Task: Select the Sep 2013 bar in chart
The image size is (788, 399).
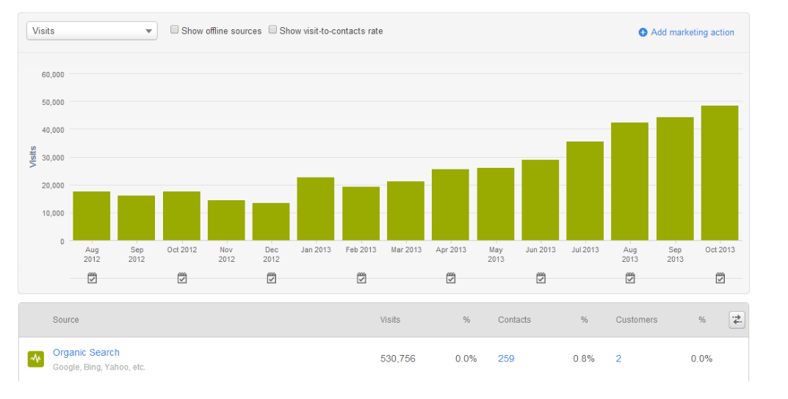Action: [675, 179]
